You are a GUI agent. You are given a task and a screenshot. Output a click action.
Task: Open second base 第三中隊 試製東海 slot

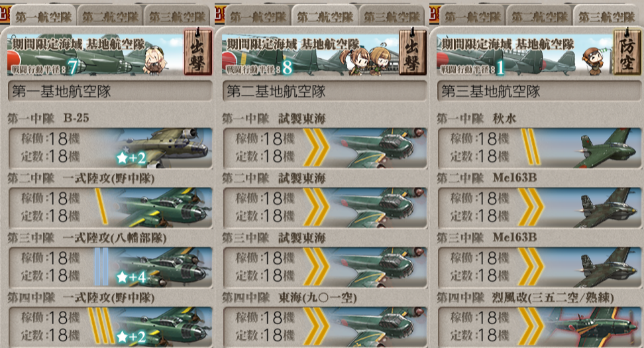325,267
